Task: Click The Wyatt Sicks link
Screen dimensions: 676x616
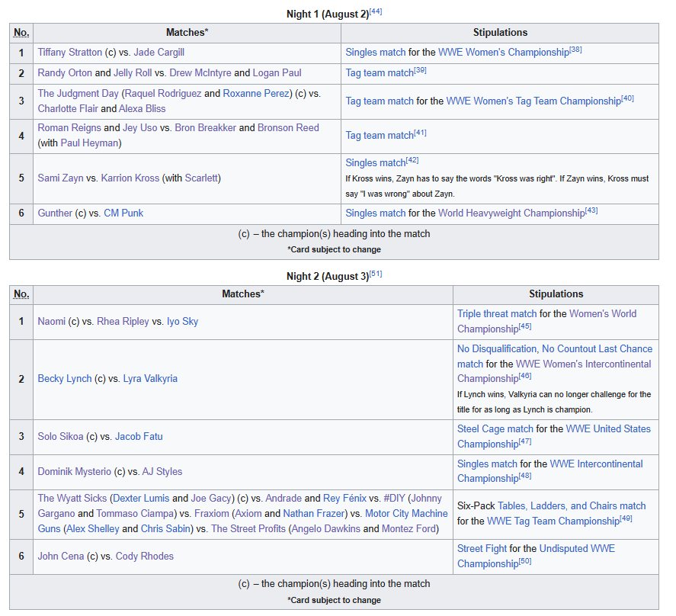Action: tap(72, 499)
